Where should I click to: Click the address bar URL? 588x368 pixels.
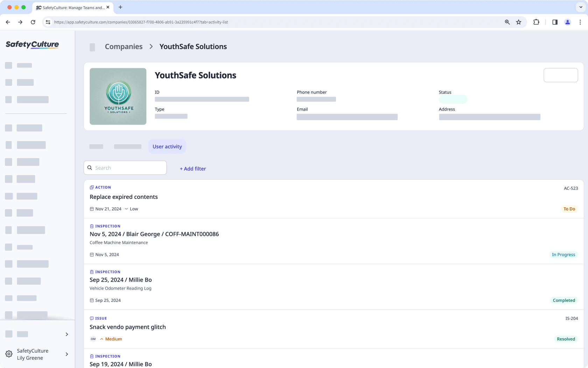[141, 22]
